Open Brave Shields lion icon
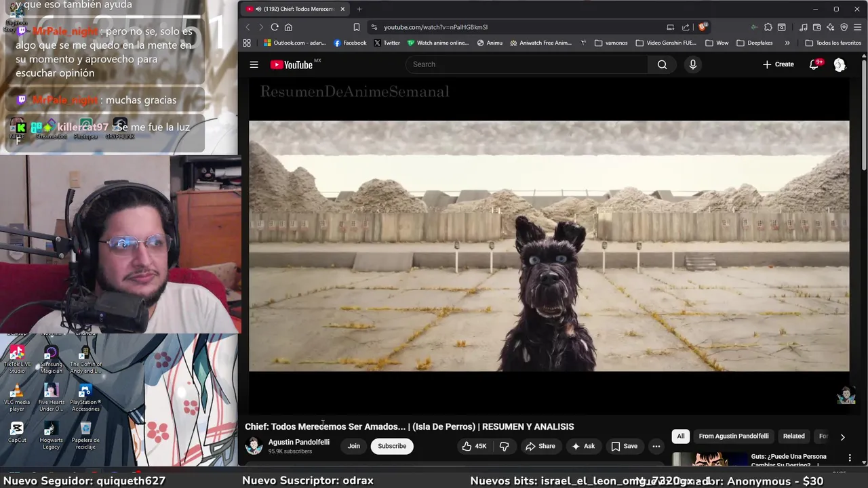Viewport: 868px width, 488px height. coord(703,27)
